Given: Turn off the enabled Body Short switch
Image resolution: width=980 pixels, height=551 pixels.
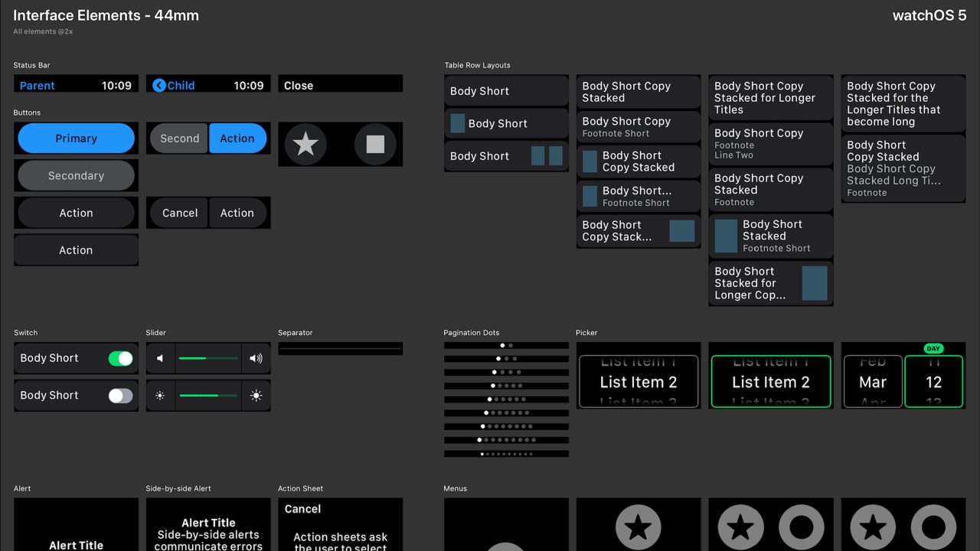Looking at the screenshot, I should [120, 358].
